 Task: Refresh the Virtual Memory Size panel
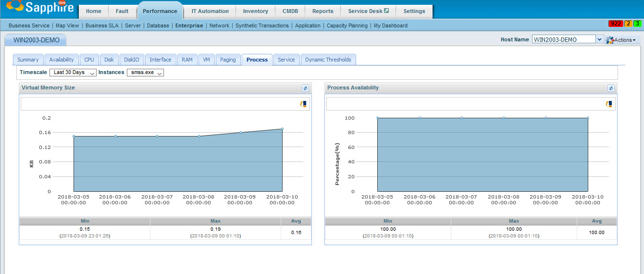tap(305, 88)
